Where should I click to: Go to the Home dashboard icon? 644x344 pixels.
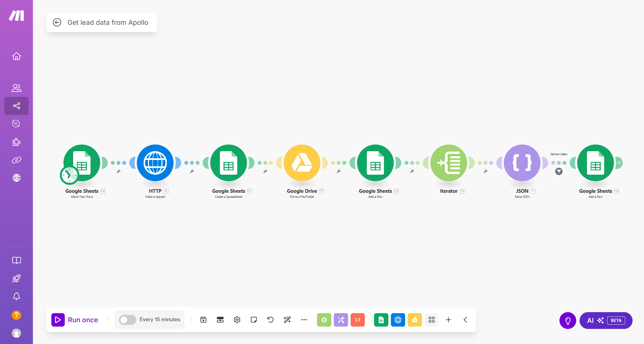pos(16,56)
